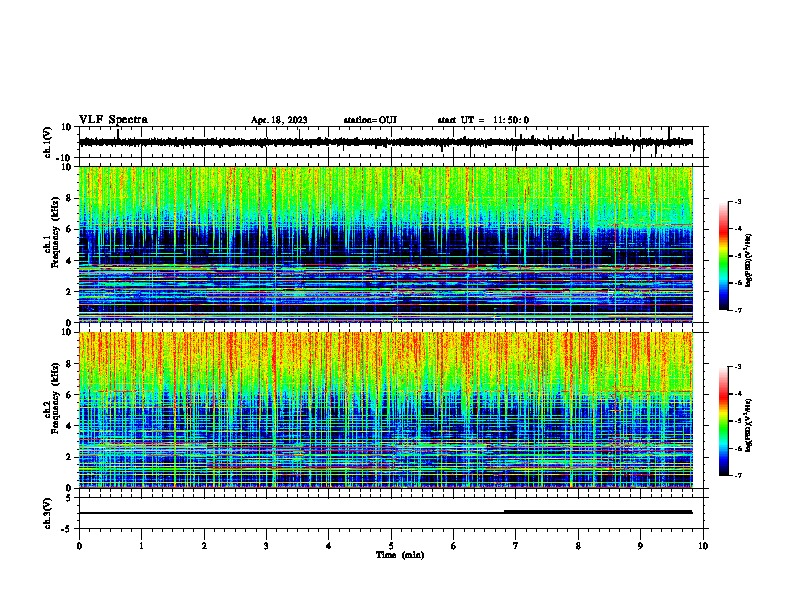This screenshot has width=792, height=612.
Task: Click the "5" tick on ch.3 voltage axis
Action: click(x=69, y=498)
